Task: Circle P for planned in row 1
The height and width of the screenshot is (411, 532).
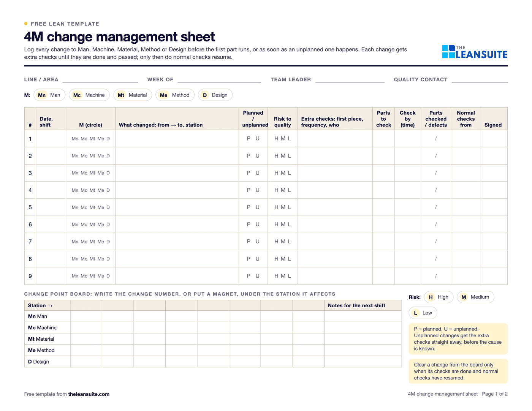Action: point(249,139)
